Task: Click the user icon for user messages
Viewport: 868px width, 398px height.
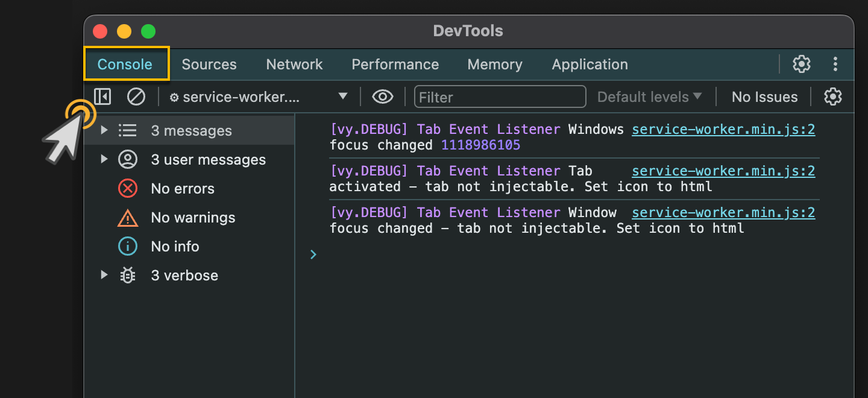Action: click(x=128, y=159)
